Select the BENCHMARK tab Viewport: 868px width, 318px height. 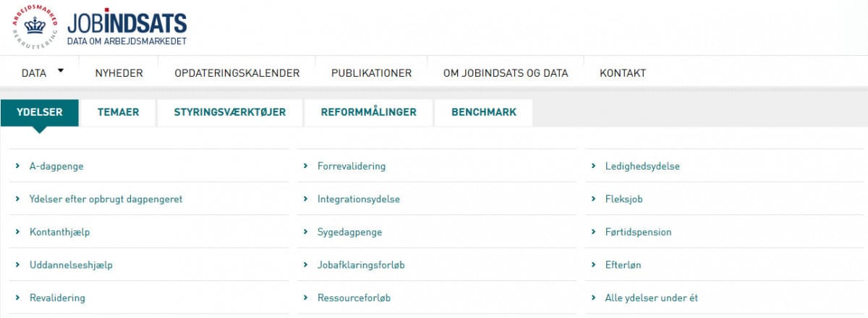coord(484,112)
